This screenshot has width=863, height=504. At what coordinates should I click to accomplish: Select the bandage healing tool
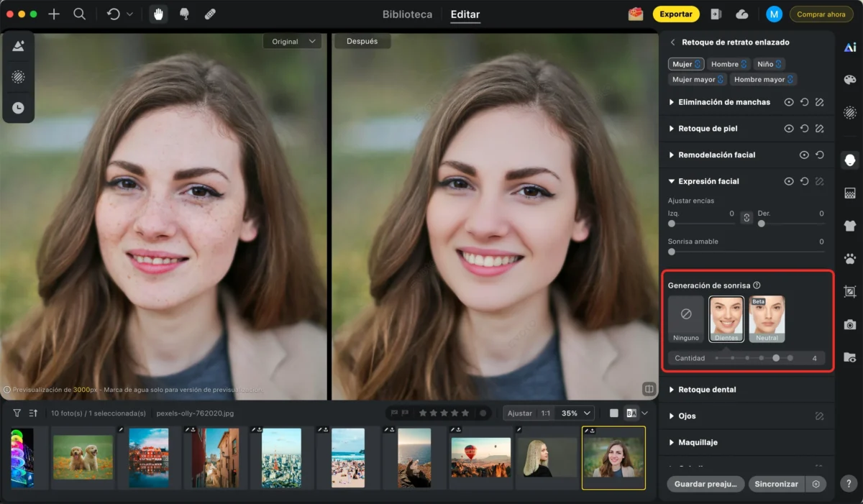[209, 14]
